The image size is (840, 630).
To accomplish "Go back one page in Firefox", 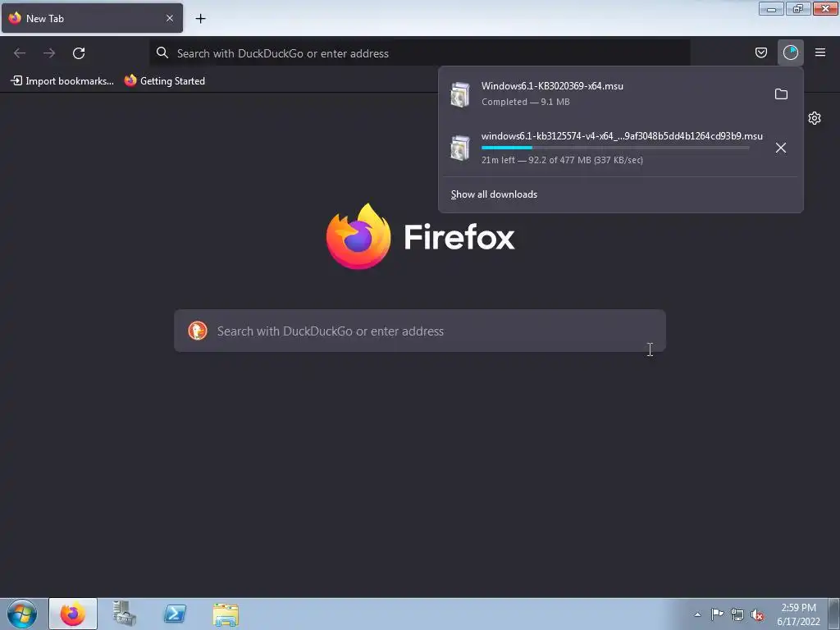I will pos(20,53).
